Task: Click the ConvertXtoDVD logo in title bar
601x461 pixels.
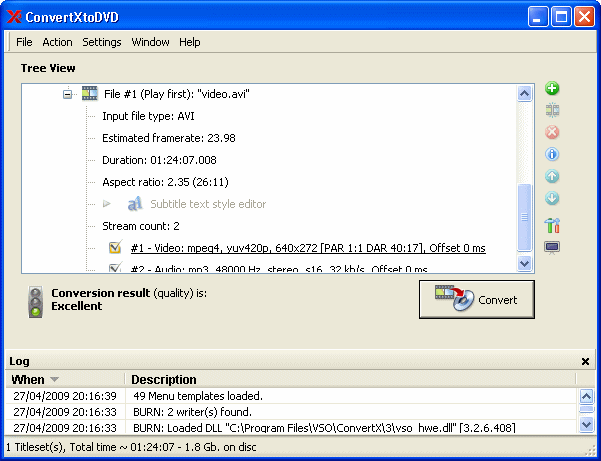Action: pyautogui.click(x=14, y=17)
